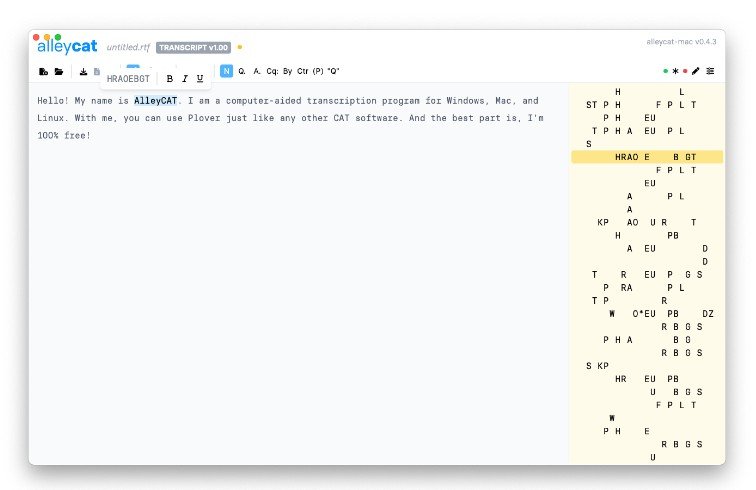The image size is (756, 490).
Task: Click the alleycat logo
Action: [x=67, y=46]
